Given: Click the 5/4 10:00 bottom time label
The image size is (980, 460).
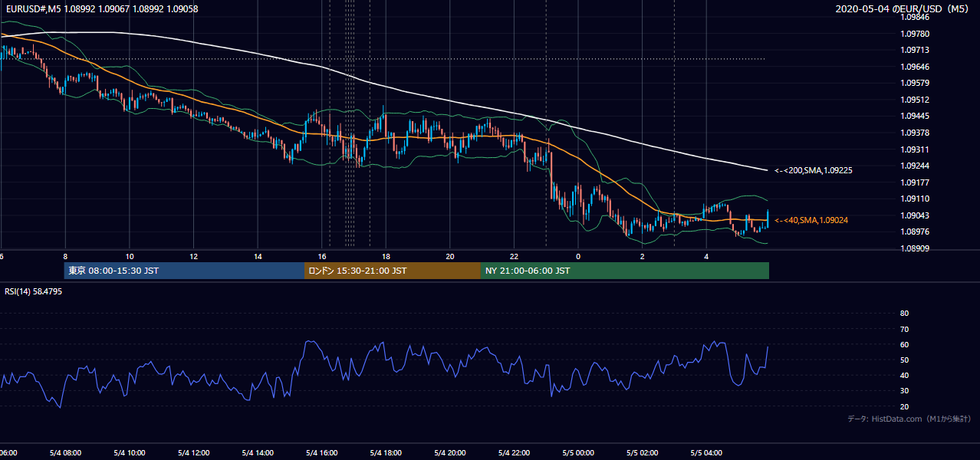Looking at the screenshot, I should coord(130,453).
